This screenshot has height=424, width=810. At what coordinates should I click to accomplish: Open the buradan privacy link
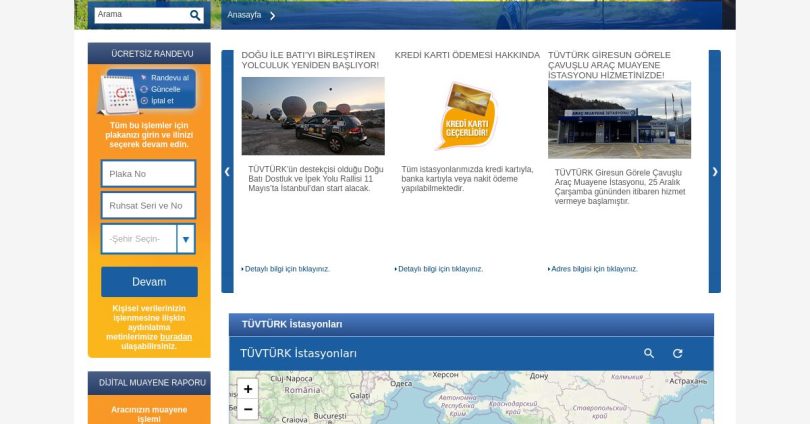pos(176,337)
